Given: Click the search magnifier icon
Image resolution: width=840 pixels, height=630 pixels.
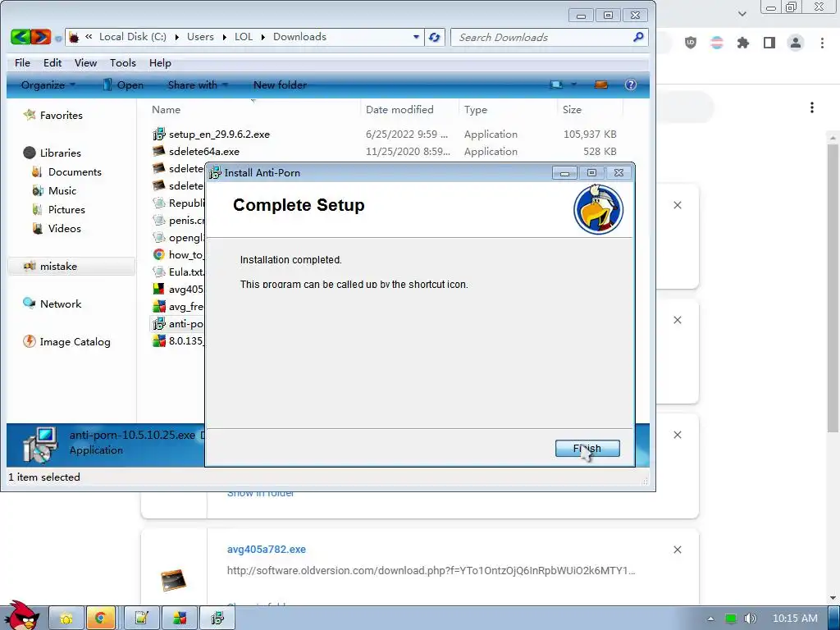Looking at the screenshot, I should [638, 37].
